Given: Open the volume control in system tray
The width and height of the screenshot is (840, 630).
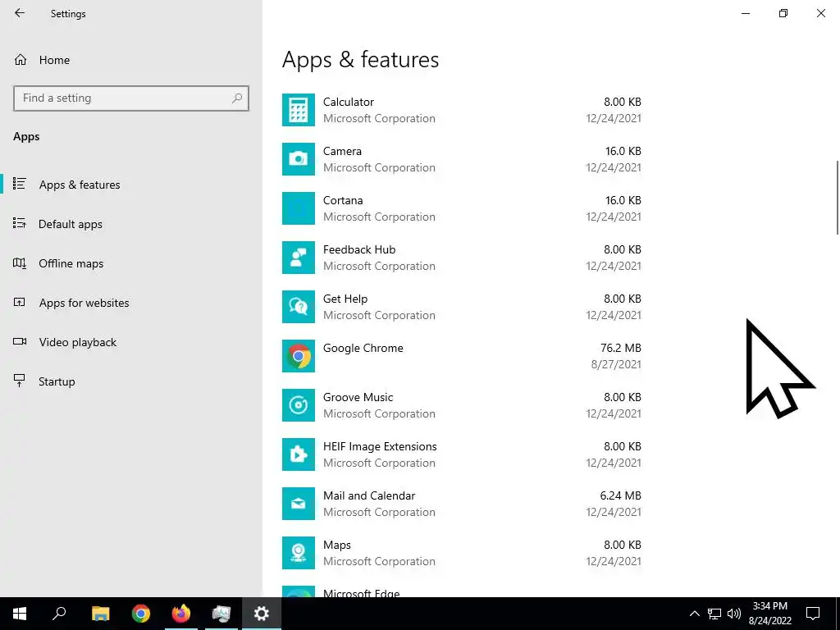Looking at the screenshot, I should point(734,614).
